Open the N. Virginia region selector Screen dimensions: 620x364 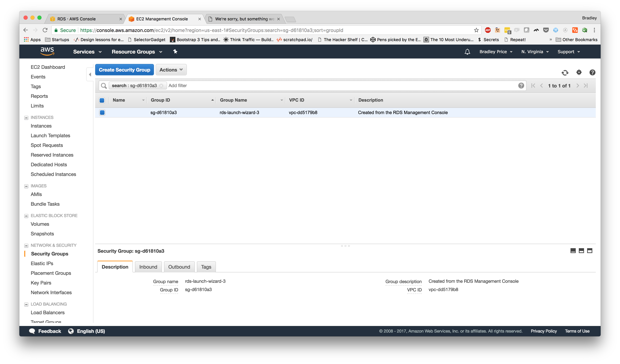535,52
